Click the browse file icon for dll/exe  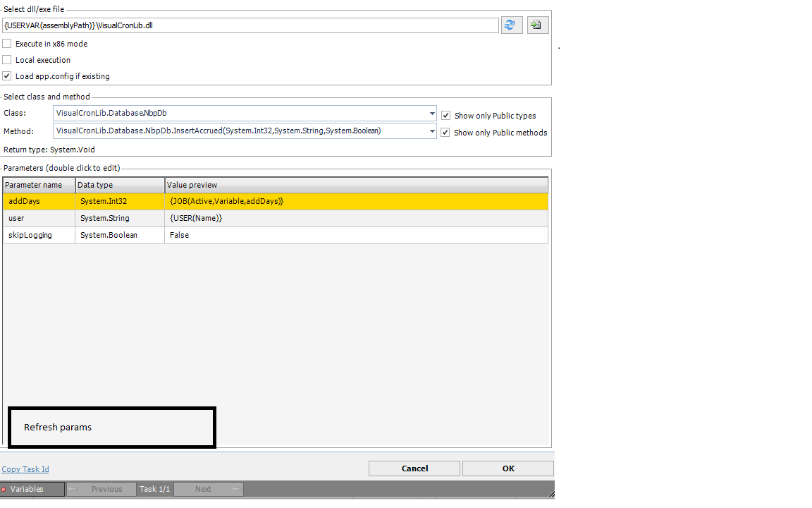point(537,25)
